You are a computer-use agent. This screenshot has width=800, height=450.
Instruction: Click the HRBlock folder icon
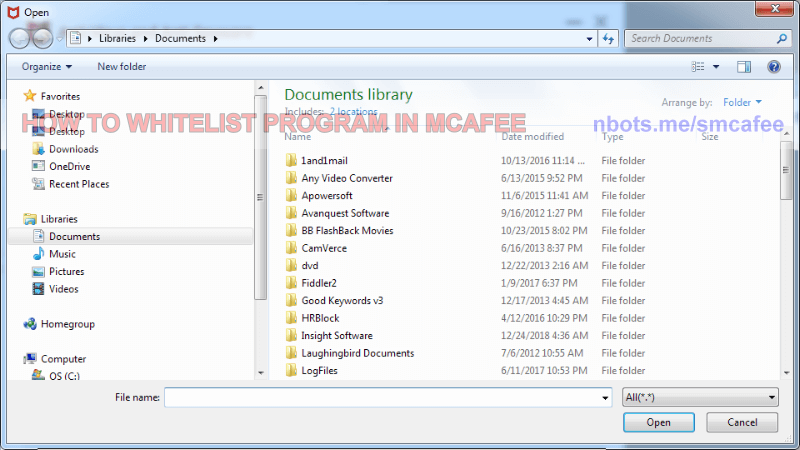coord(291,318)
